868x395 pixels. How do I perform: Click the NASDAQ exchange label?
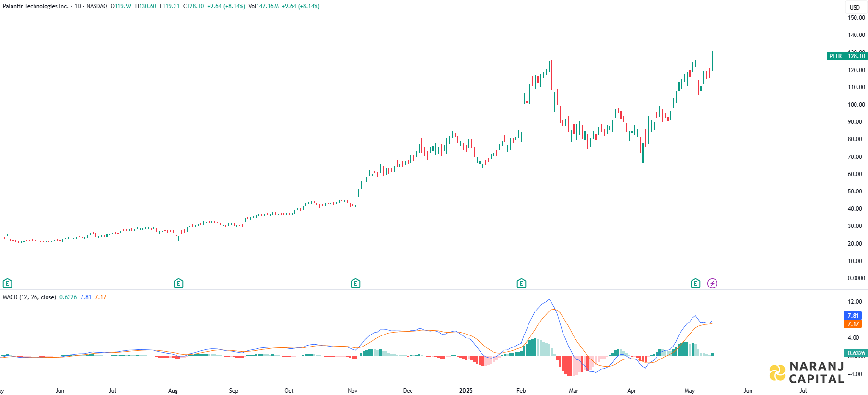[97, 6]
